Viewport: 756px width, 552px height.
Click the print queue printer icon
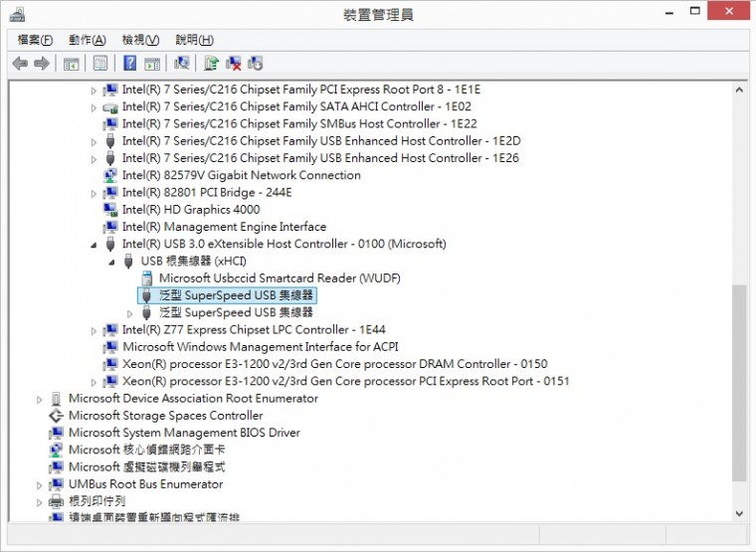click(57, 501)
